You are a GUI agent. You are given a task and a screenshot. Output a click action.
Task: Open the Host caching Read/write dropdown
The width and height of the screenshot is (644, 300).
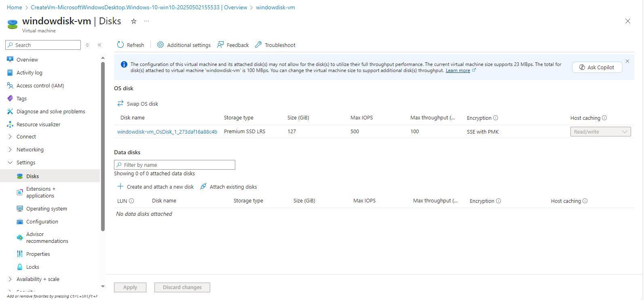click(600, 132)
